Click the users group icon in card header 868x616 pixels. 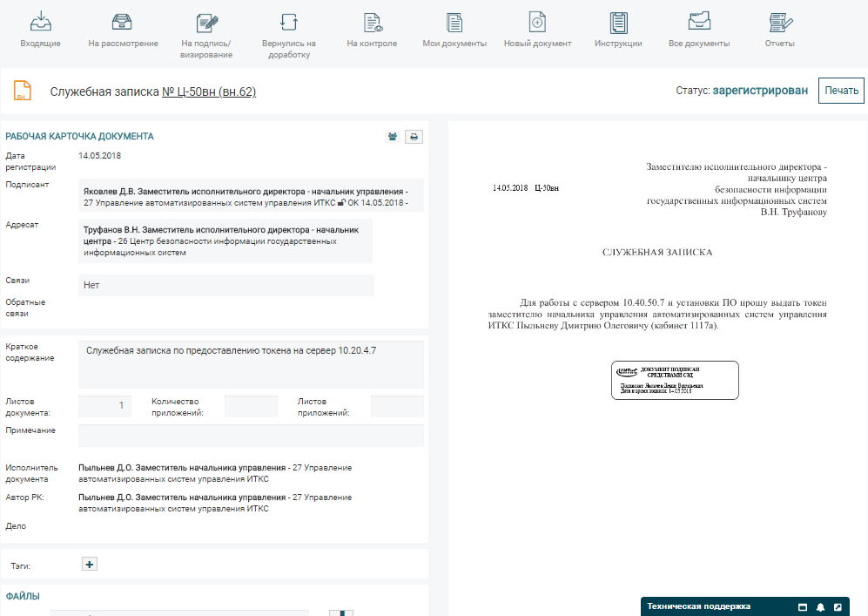[393, 137]
